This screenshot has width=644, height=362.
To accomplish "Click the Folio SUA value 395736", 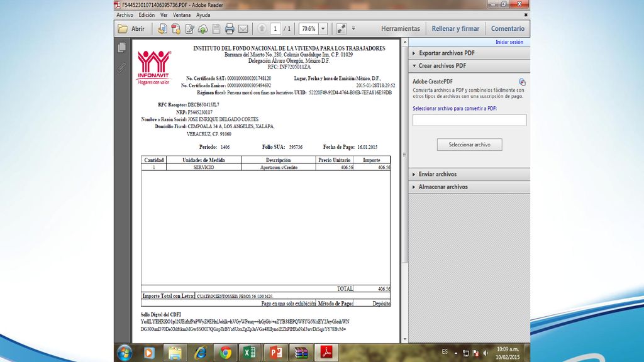I will pos(296,147).
